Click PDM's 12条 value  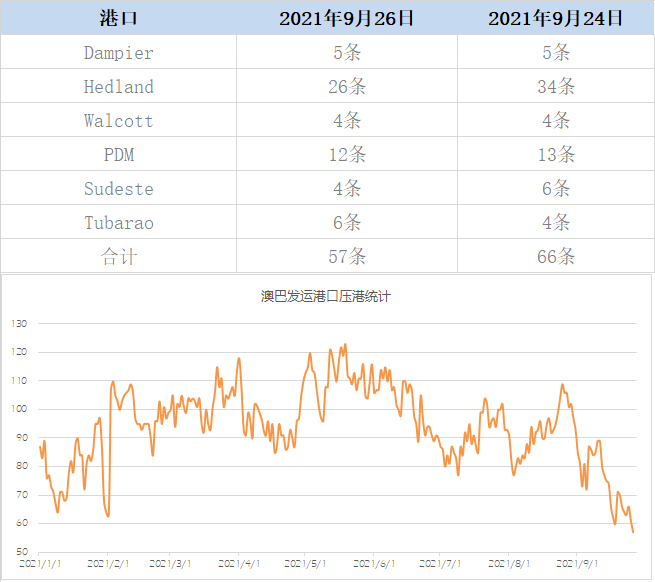pyautogui.click(x=347, y=155)
